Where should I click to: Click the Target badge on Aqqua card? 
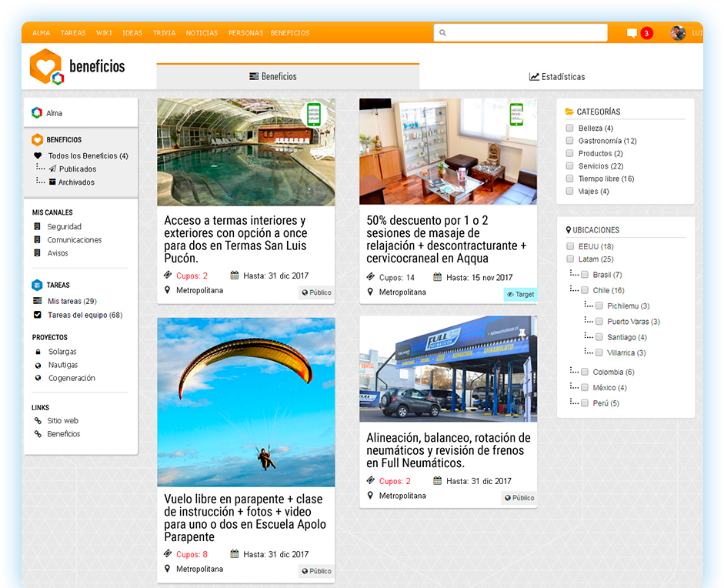(520, 294)
